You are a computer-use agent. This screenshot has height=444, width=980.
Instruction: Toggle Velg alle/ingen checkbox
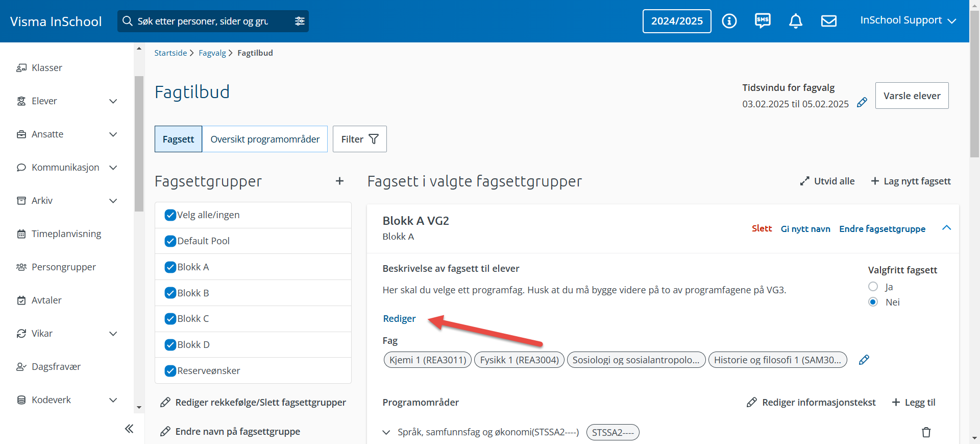(x=170, y=215)
